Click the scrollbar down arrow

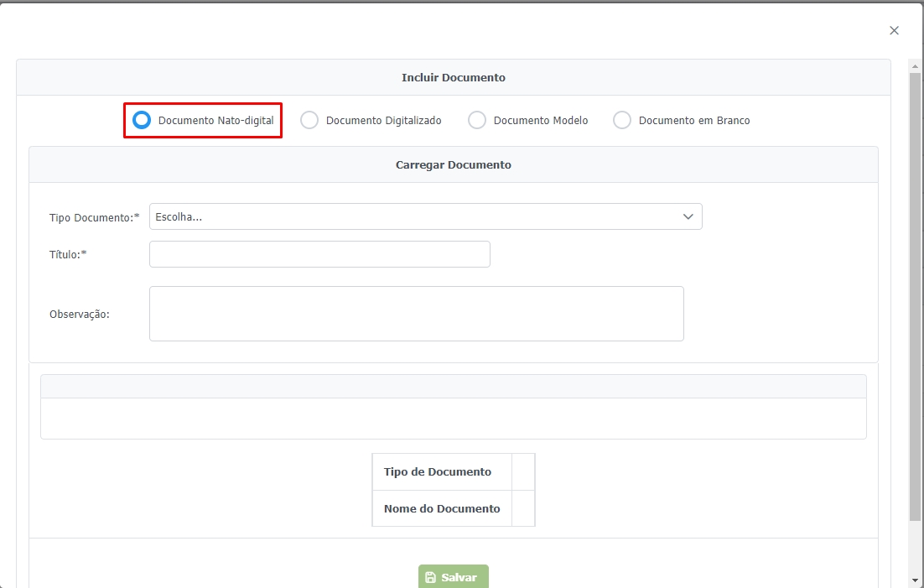[x=915, y=580]
